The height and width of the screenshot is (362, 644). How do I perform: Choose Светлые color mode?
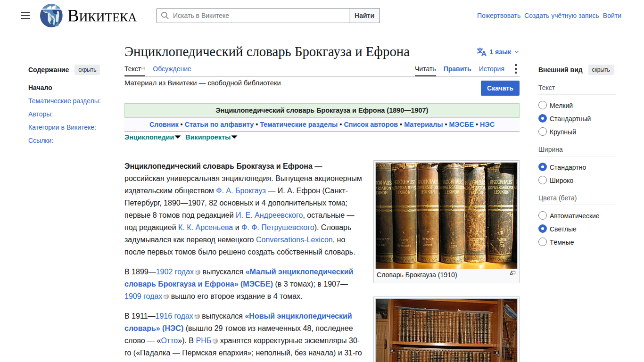543,229
